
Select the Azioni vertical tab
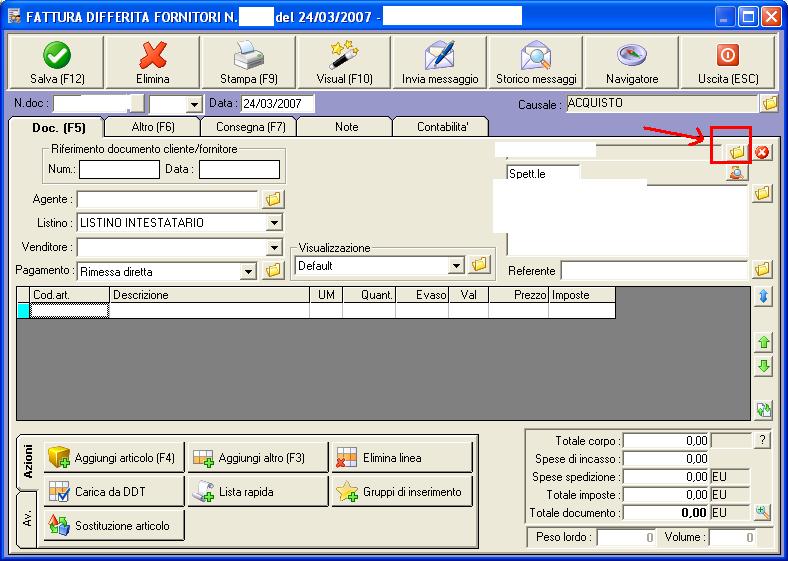28,461
